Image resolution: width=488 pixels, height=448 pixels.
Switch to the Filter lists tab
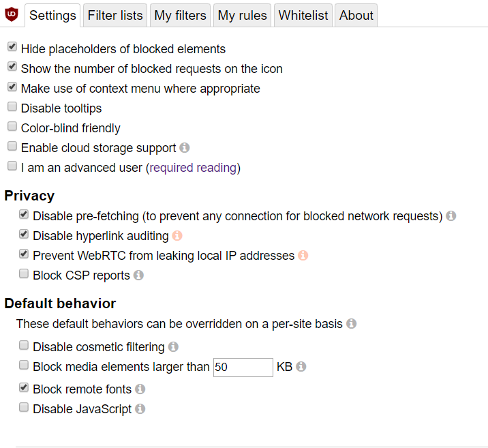tap(115, 15)
